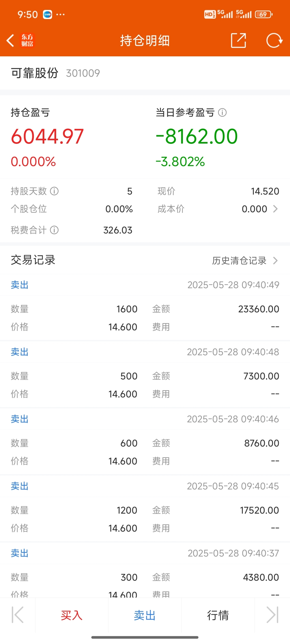This screenshot has height=644, width=290.
Task: Show info for 当日参考盈亏
Action: (x=222, y=112)
